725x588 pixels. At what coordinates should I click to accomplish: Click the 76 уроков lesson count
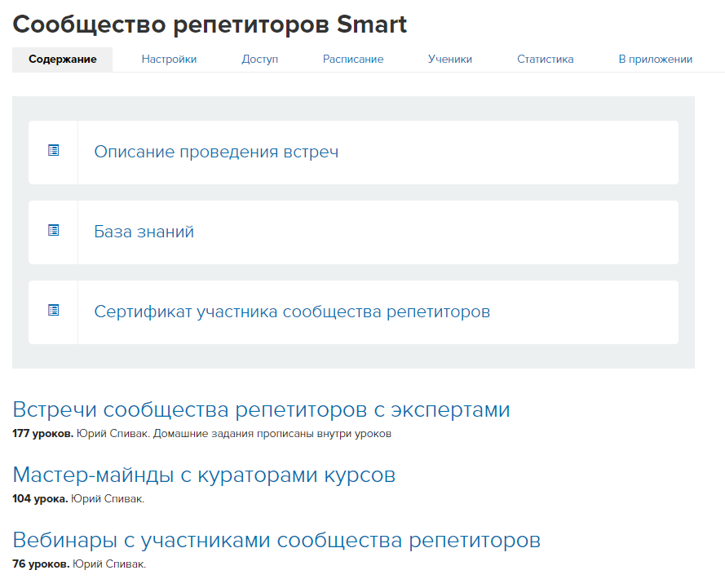[41, 564]
